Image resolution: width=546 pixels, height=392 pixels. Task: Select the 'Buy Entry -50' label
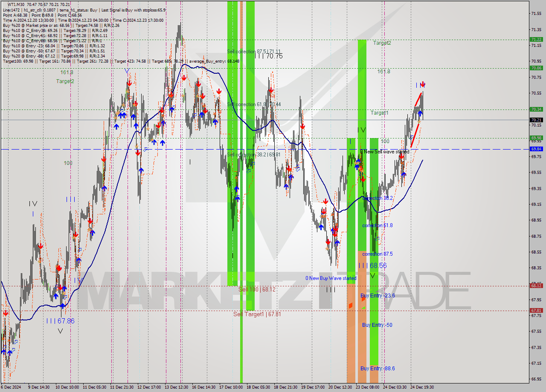[x=377, y=325]
